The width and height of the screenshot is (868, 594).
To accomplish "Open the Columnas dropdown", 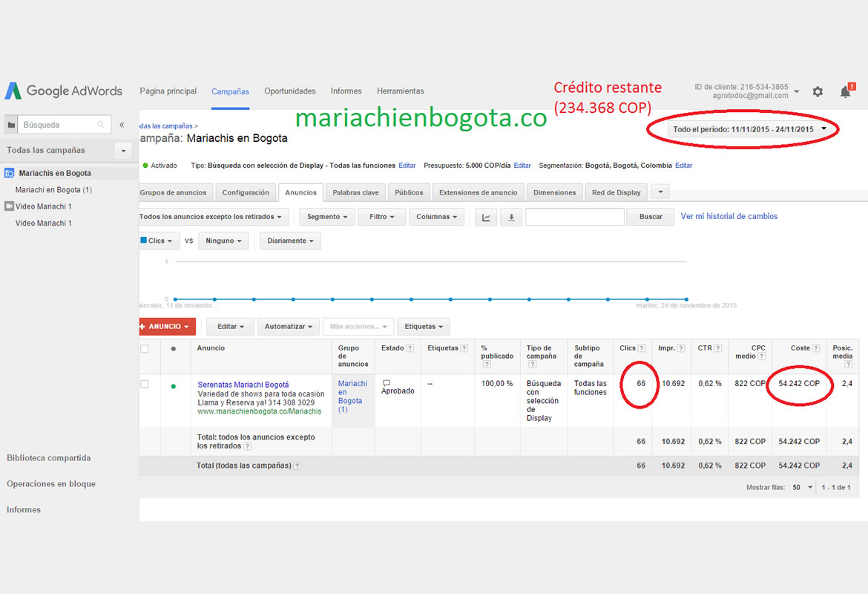I will (437, 217).
